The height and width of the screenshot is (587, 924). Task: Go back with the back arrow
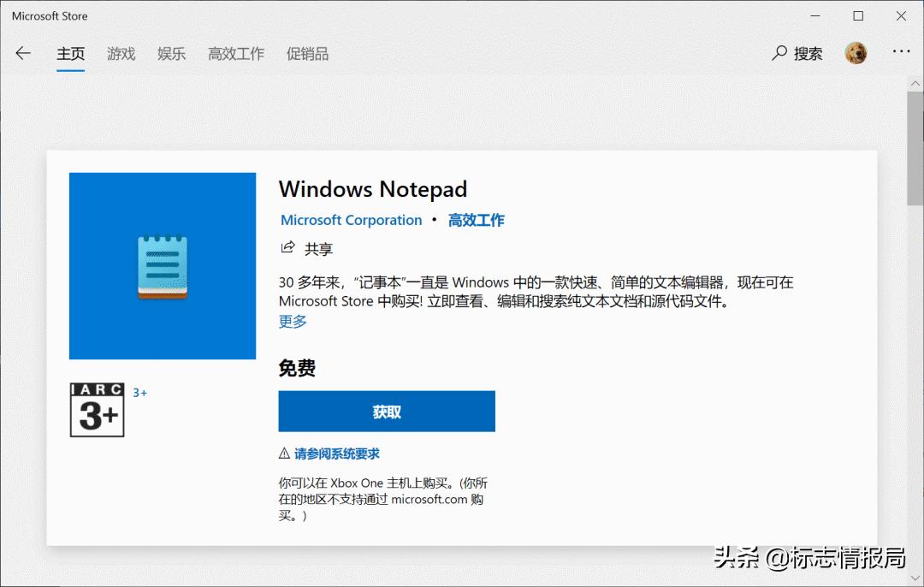click(23, 54)
